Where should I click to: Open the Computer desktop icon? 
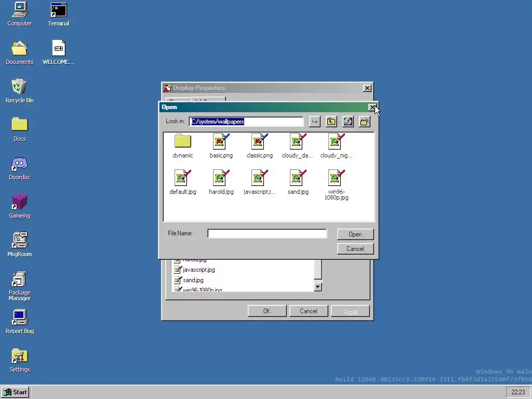coord(20,14)
